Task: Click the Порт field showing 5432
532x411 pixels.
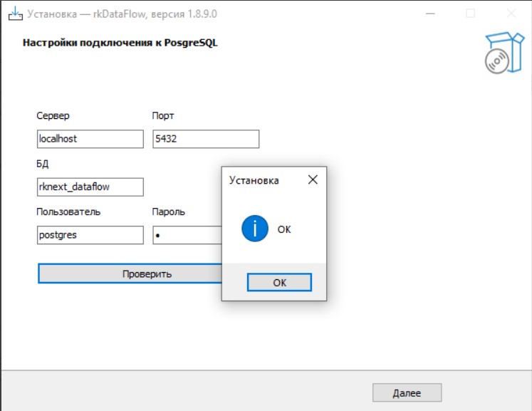Action: (205, 139)
